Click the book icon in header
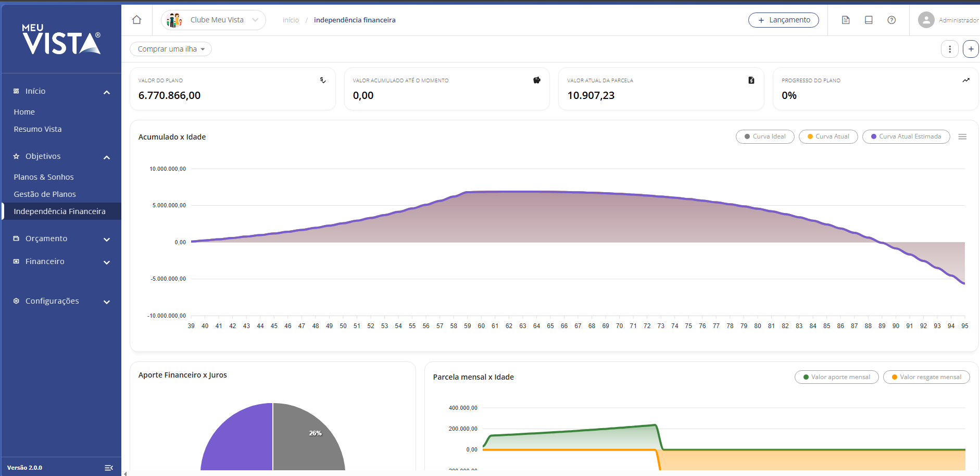Viewport: 980px width, 476px height. [869, 20]
